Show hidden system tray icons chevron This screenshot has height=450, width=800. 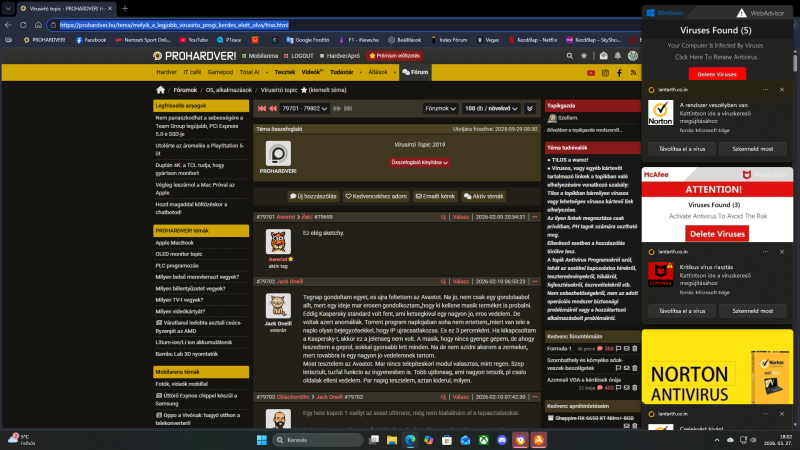click(x=717, y=440)
